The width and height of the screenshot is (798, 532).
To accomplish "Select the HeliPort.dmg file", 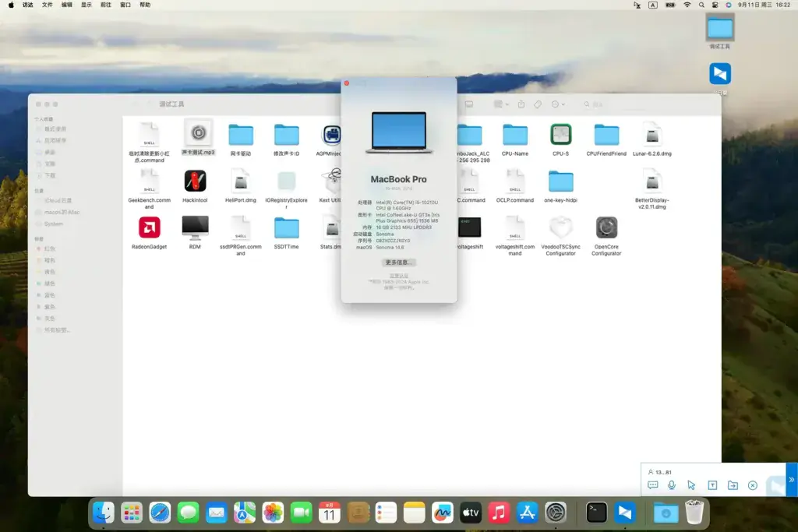I will click(241, 181).
